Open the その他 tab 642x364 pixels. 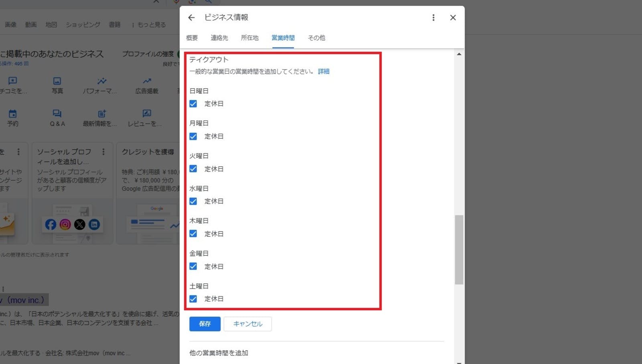point(316,38)
